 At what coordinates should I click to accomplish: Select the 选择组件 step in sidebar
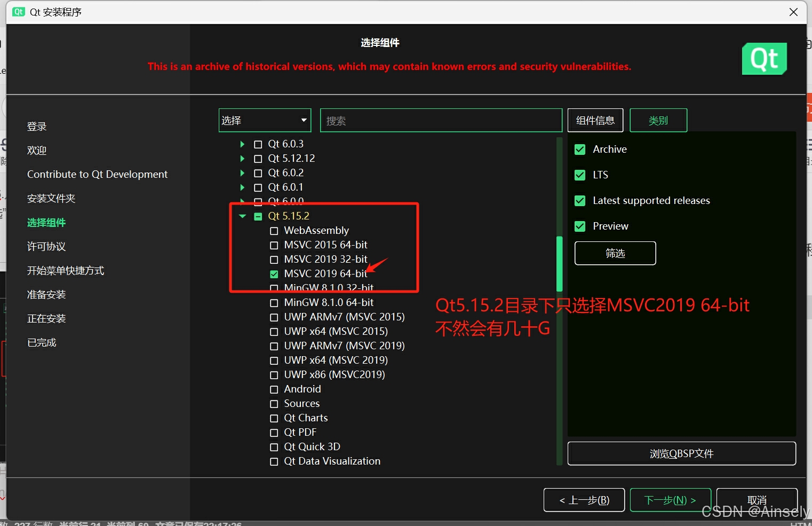(x=46, y=223)
